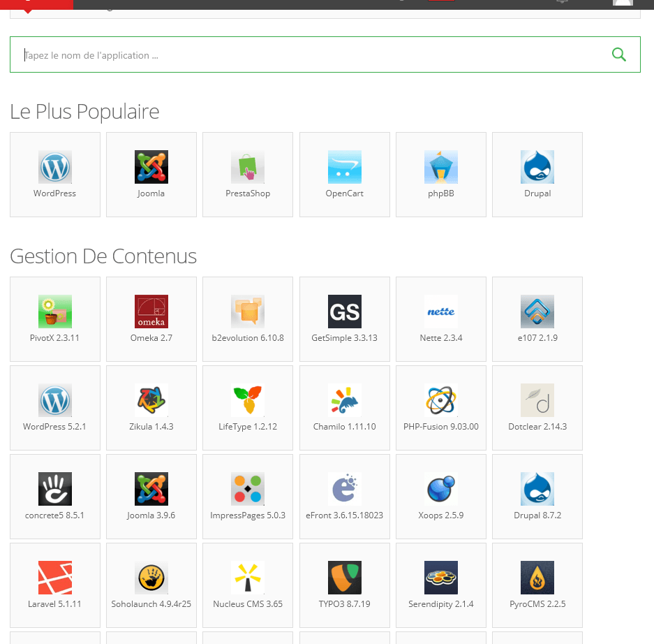Choose the Serendipity 2.1.4 icon

tap(441, 578)
